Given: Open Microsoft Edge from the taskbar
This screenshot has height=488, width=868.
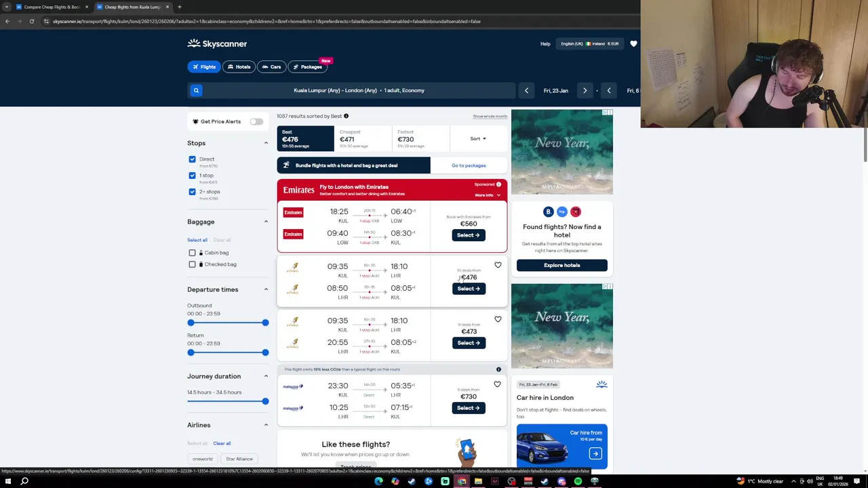Looking at the screenshot, I should [x=378, y=481].
